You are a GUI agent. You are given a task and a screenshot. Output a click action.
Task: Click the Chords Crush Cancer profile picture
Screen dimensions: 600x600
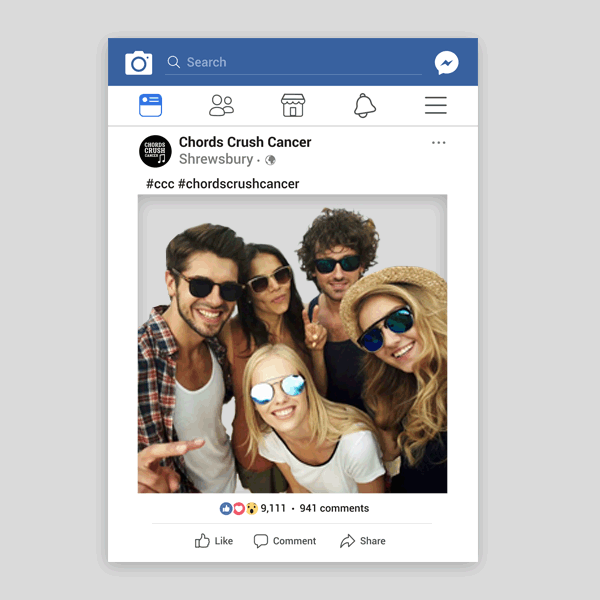point(155,151)
